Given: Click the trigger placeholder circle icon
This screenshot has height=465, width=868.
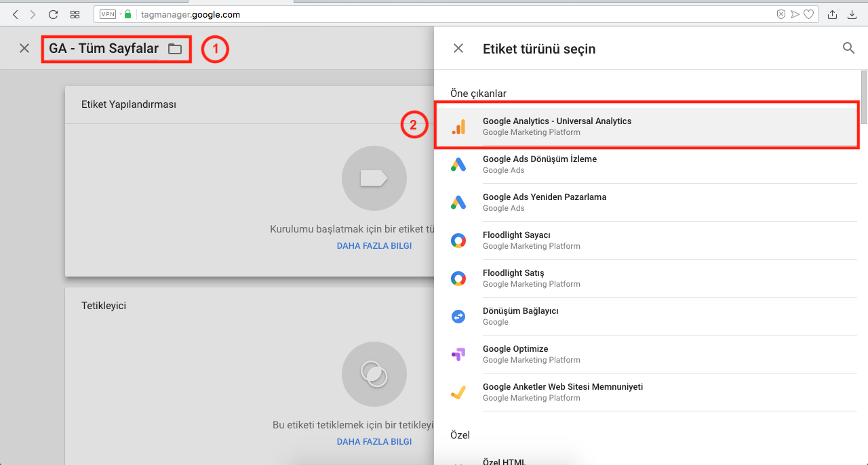Looking at the screenshot, I should 374,374.
